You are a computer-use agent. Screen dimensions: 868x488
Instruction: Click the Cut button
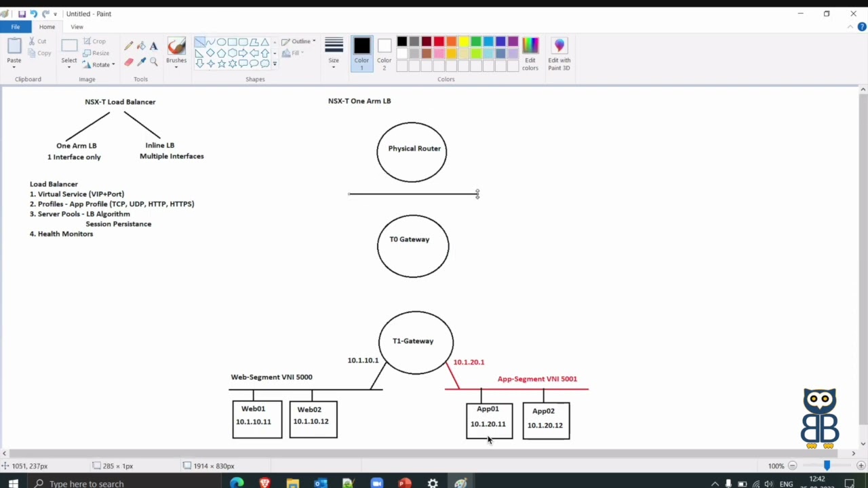click(37, 41)
